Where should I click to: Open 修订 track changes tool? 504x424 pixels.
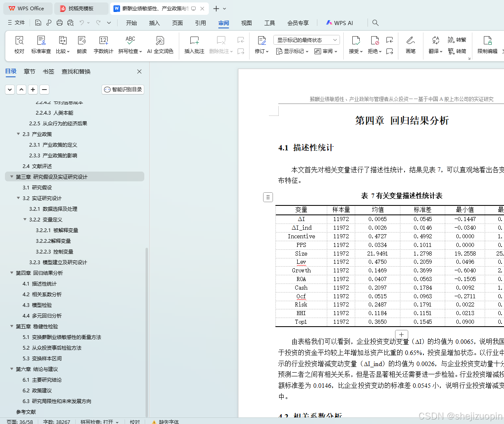coord(261,45)
